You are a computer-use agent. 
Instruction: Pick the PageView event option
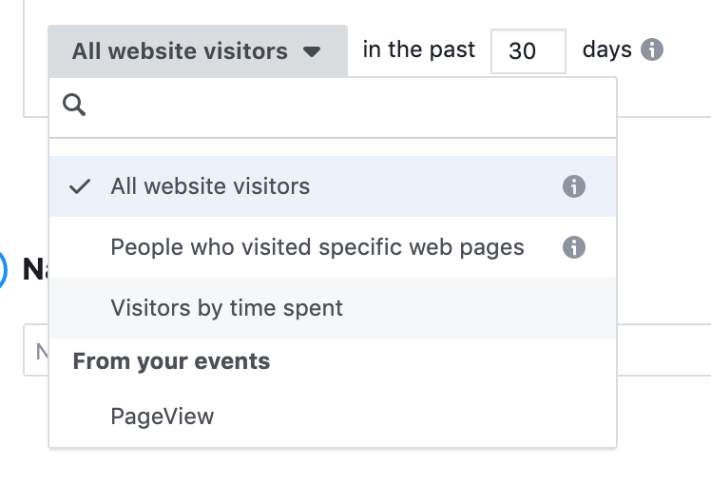(x=162, y=416)
